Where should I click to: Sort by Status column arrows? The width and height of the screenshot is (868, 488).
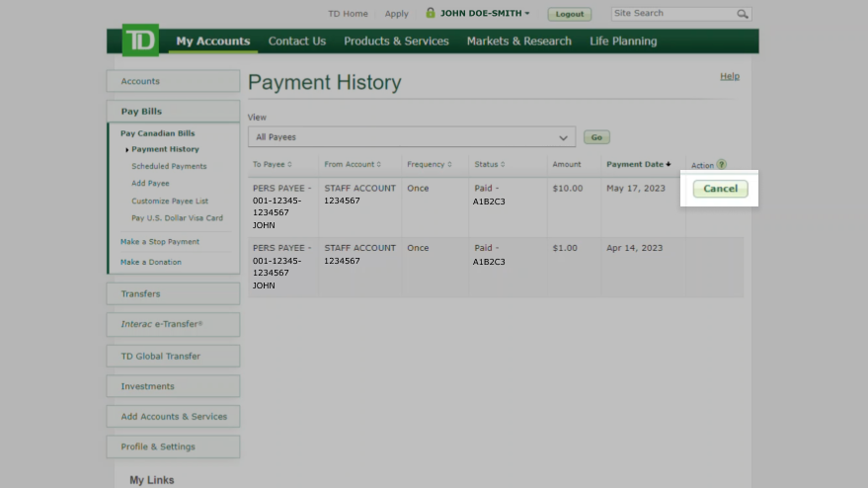click(x=503, y=165)
